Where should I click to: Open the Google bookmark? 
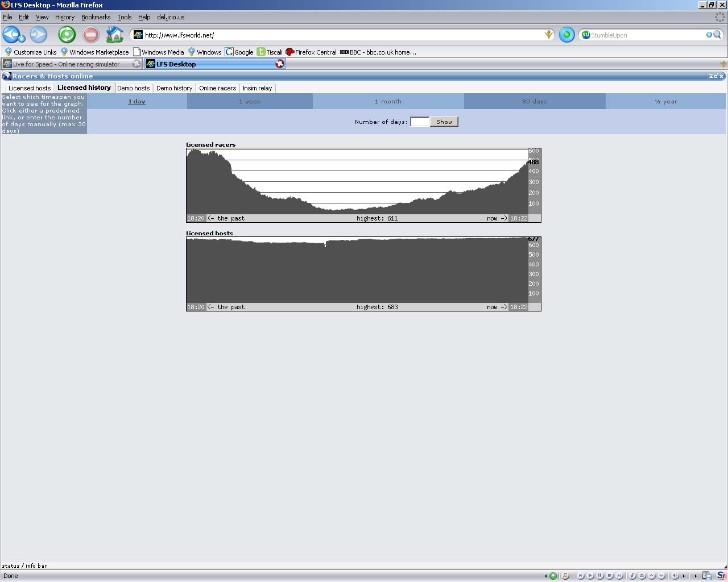point(239,52)
